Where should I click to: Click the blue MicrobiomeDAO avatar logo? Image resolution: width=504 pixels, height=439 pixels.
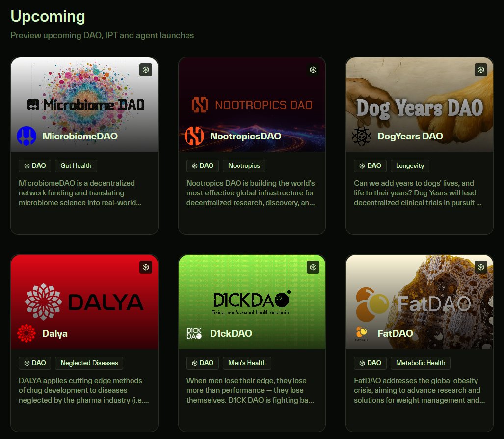[x=27, y=136]
